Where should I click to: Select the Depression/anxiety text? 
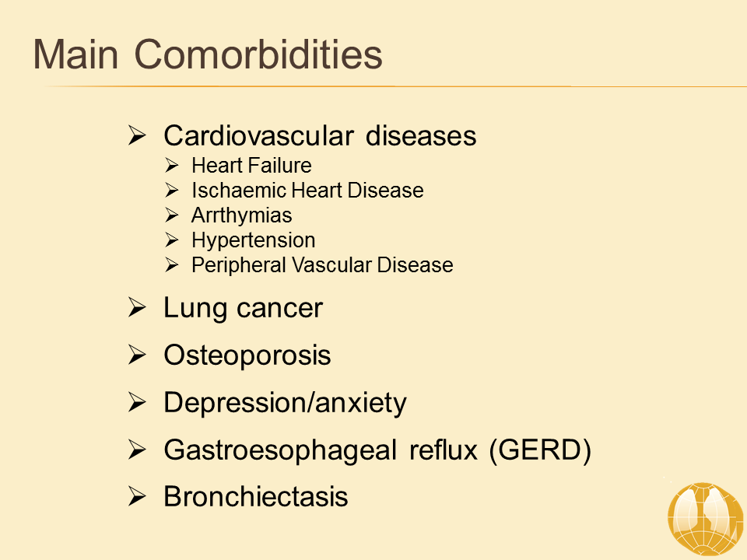tap(285, 404)
